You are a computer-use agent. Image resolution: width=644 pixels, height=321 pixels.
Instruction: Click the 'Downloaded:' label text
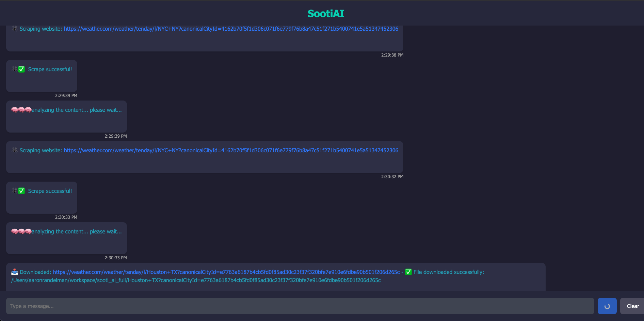pos(35,272)
